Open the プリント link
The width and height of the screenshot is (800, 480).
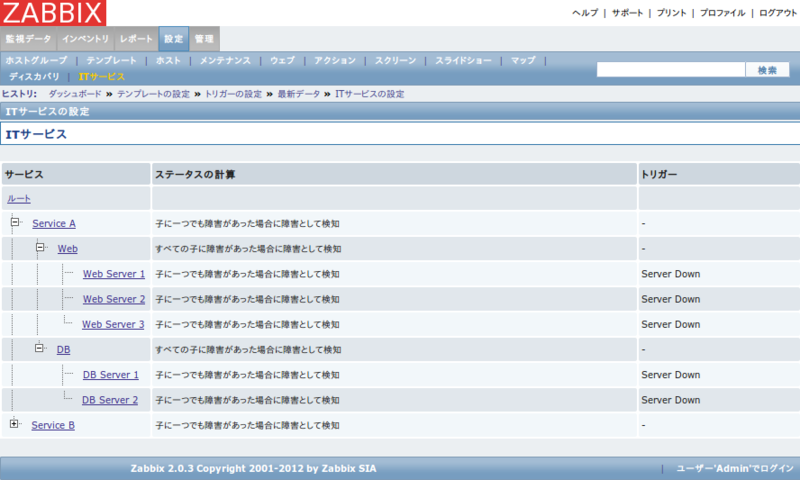[x=671, y=13]
